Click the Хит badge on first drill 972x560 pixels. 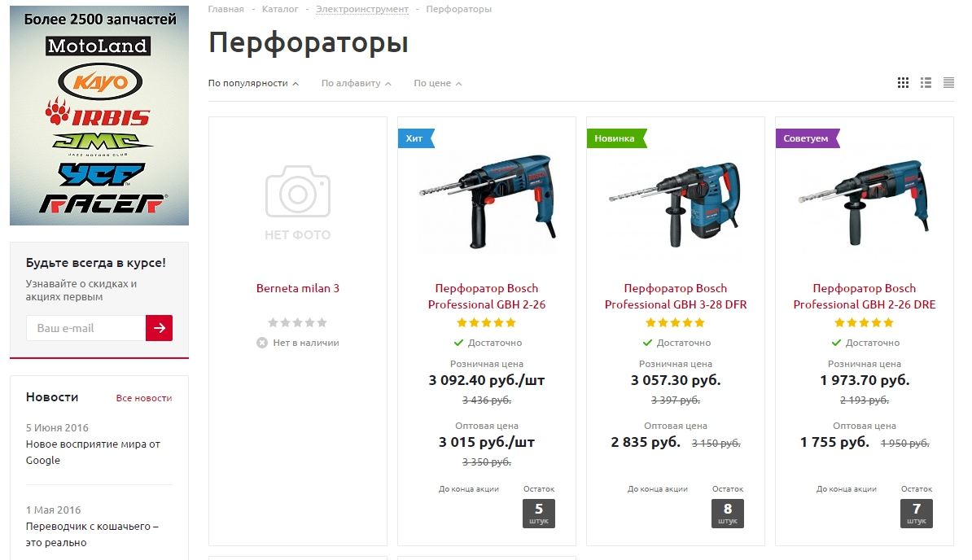(415, 138)
